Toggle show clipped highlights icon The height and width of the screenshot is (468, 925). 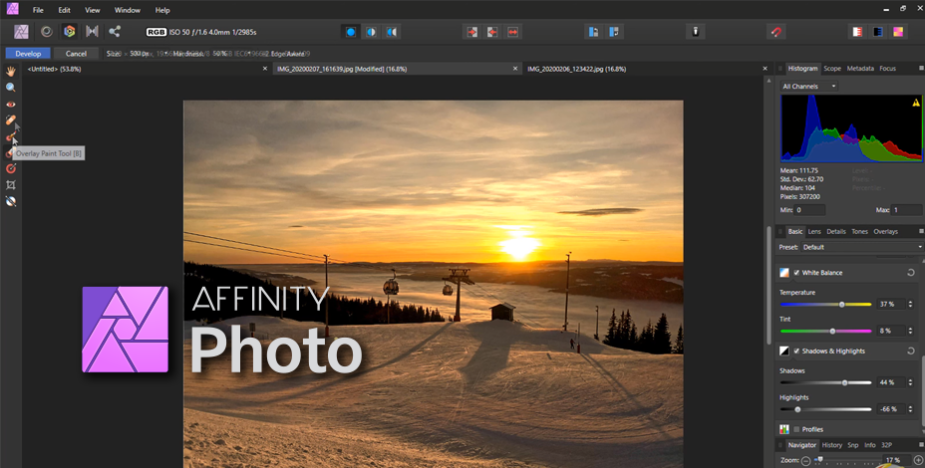pyautogui.click(x=857, y=32)
